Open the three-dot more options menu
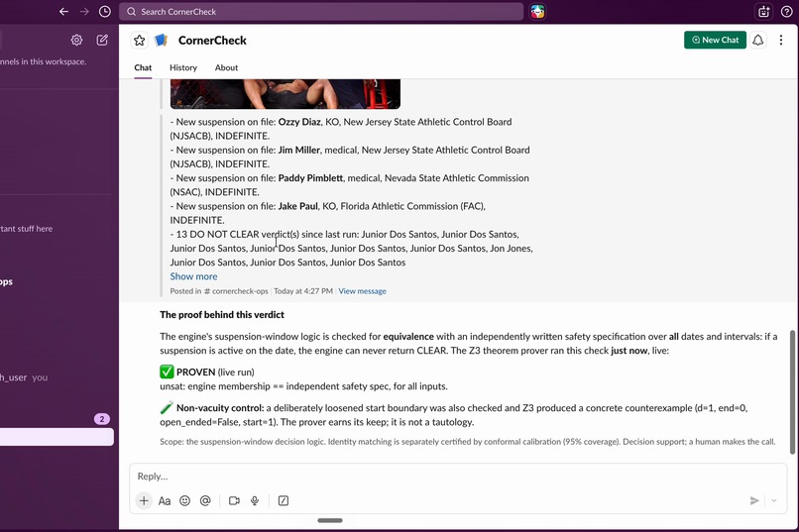 tap(780, 40)
